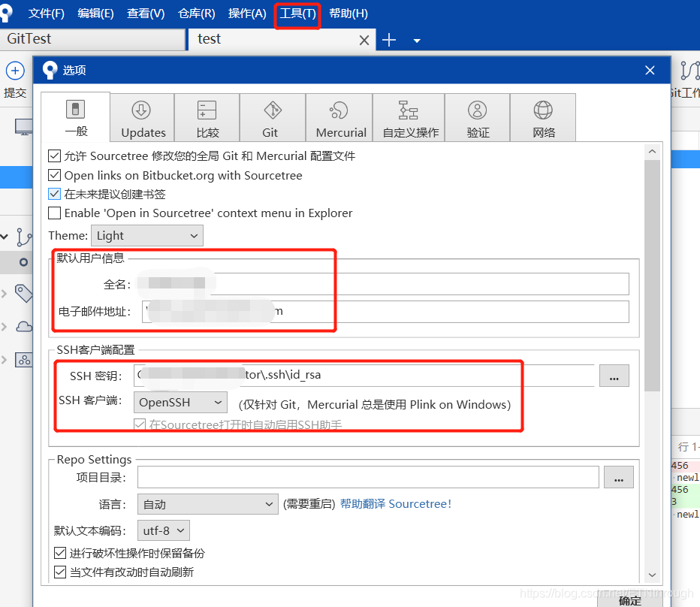This screenshot has width=700, height=607.
Task: Collapse the branches section chevron
Action: point(5,237)
